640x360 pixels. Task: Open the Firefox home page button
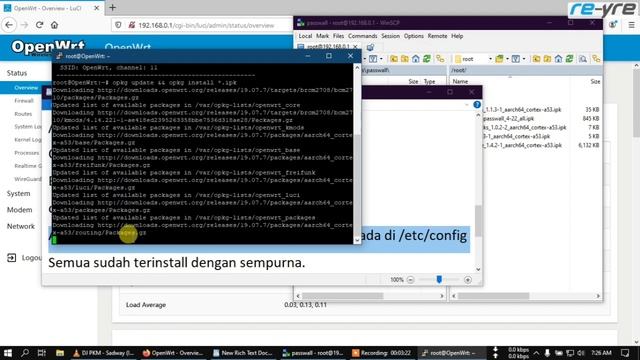click(x=54, y=25)
